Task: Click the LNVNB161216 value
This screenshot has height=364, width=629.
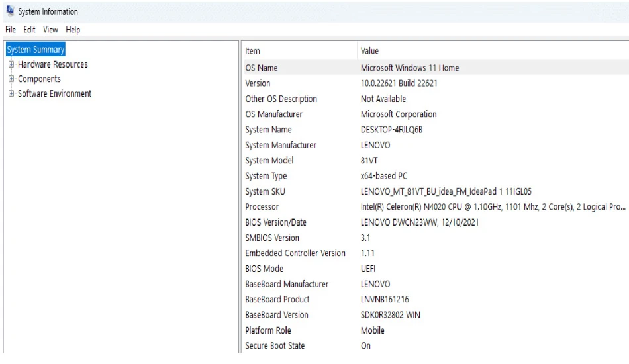Action: tap(385, 299)
